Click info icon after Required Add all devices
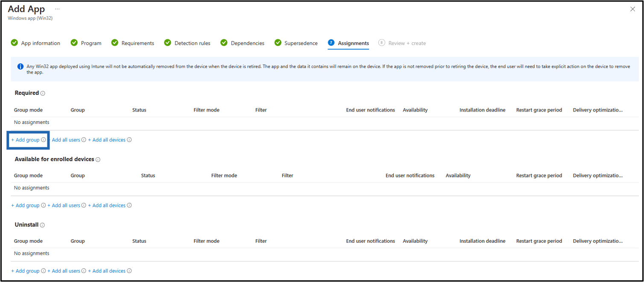This screenshot has width=644, height=282. [x=129, y=140]
